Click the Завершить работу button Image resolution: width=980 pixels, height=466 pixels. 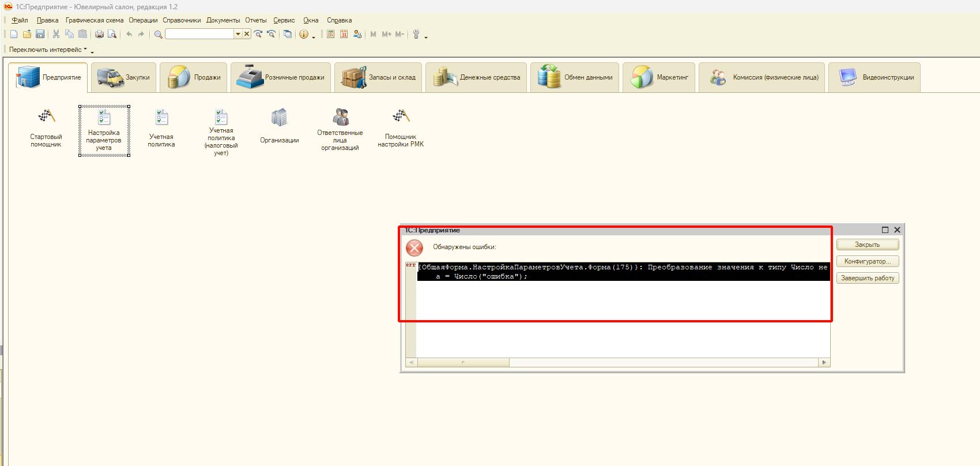tap(868, 278)
